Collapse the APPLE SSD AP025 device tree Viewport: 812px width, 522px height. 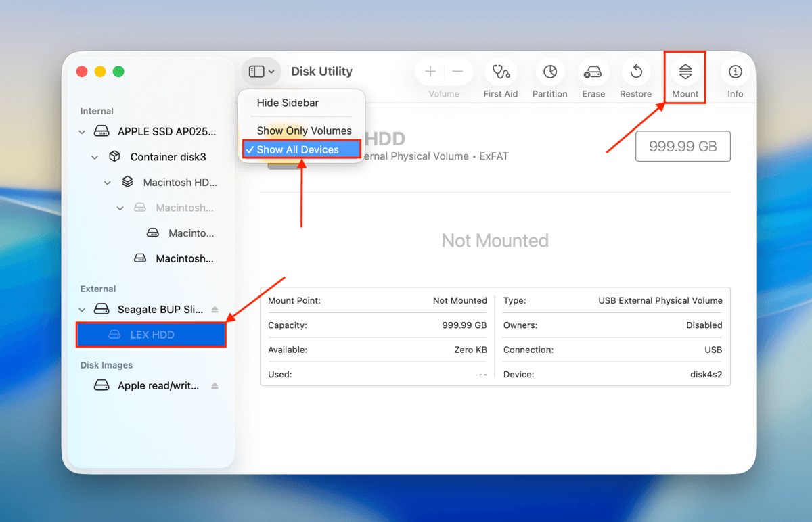point(82,131)
